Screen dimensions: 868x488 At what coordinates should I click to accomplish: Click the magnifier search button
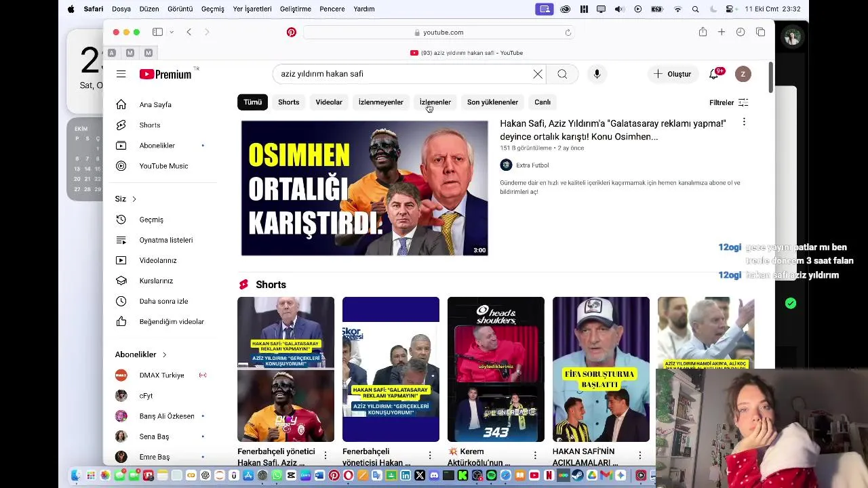(562, 74)
